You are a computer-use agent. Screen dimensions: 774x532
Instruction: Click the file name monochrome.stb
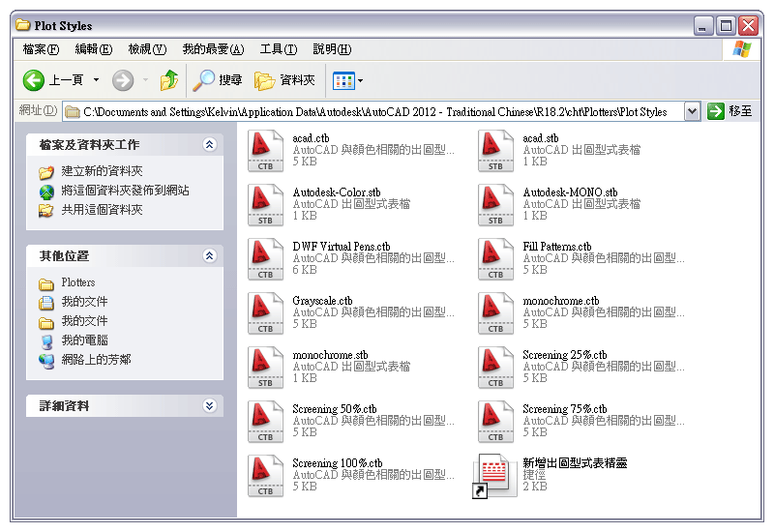330,355
